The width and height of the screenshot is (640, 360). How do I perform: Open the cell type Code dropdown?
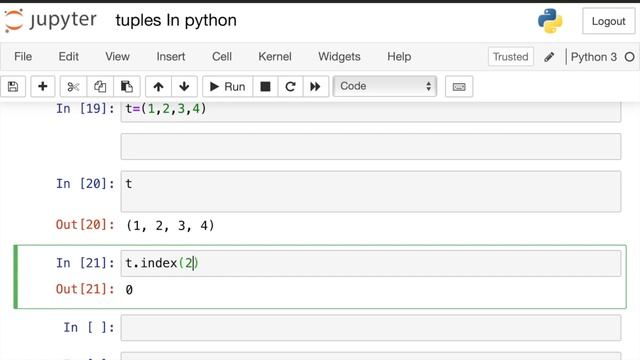(384, 86)
